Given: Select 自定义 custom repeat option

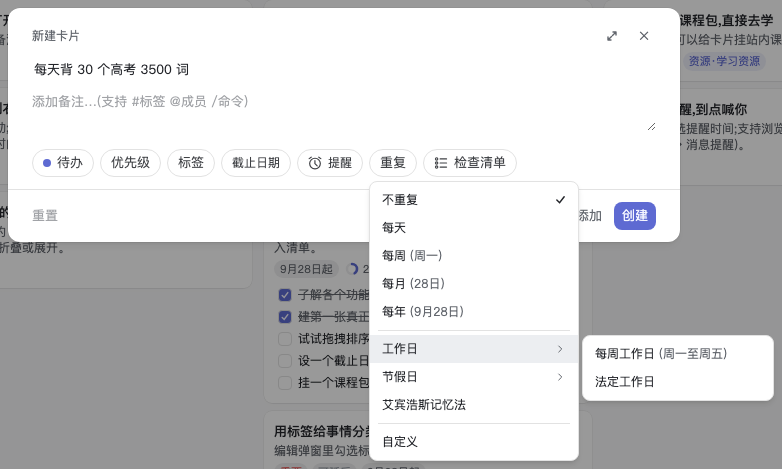Looking at the screenshot, I should tap(474, 442).
